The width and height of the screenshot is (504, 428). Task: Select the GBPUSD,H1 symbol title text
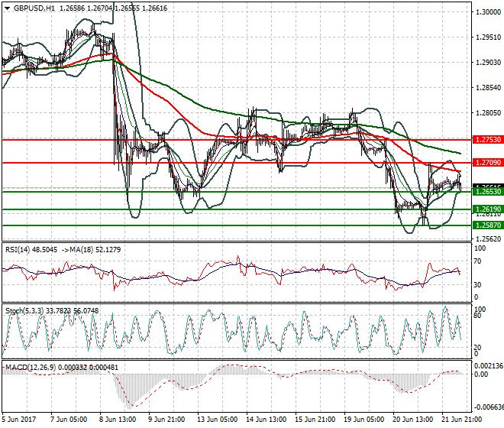[x=34, y=8]
